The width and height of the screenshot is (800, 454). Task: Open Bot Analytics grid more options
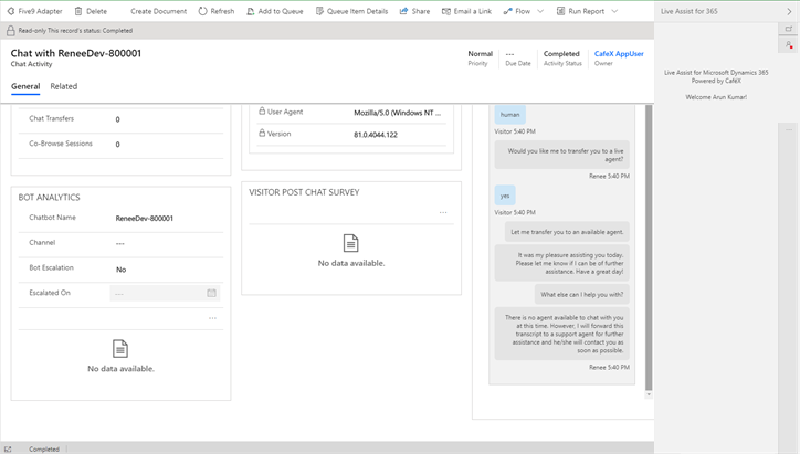tap(212, 317)
